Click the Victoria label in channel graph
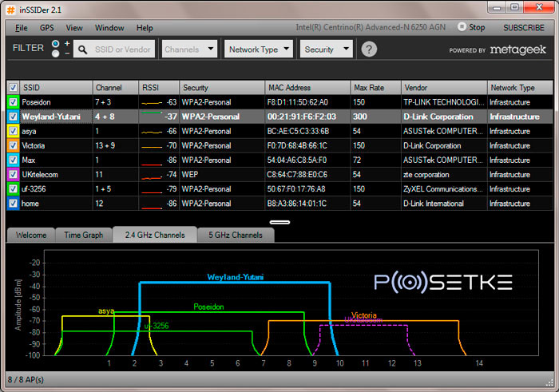Viewport: 559px width, 392px height. coord(363,315)
